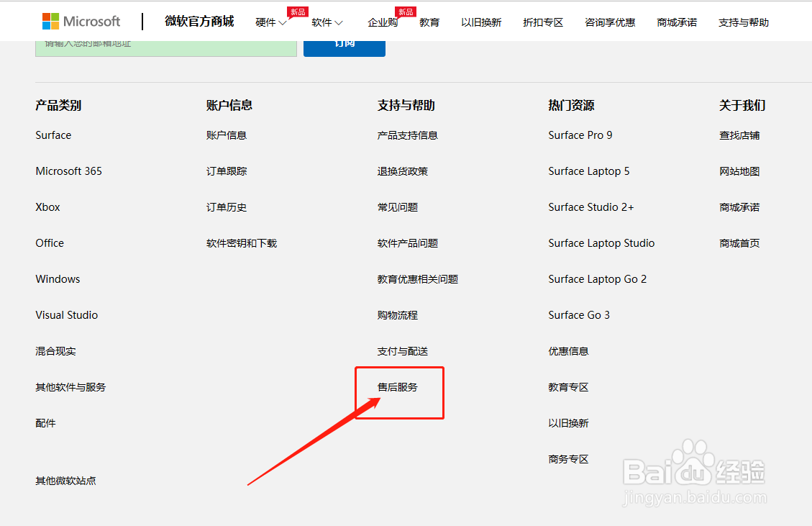The height and width of the screenshot is (526, 812).
Task: Open 购物流程 shopping process link
Action: click(x=397, y=315)
